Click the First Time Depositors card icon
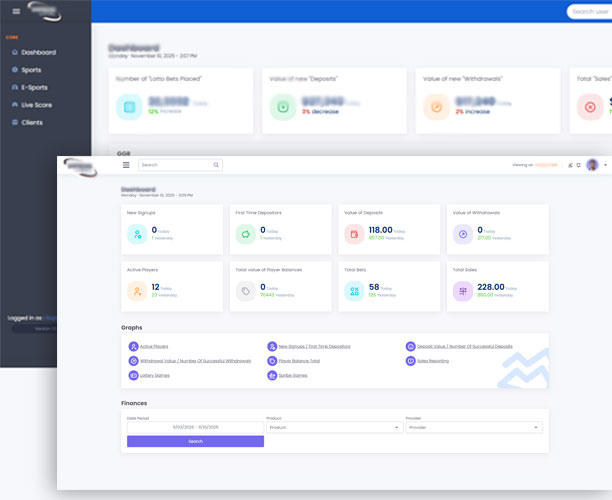Screen dimensions: 612x500 pyautogui.click(x=244, y=234)
